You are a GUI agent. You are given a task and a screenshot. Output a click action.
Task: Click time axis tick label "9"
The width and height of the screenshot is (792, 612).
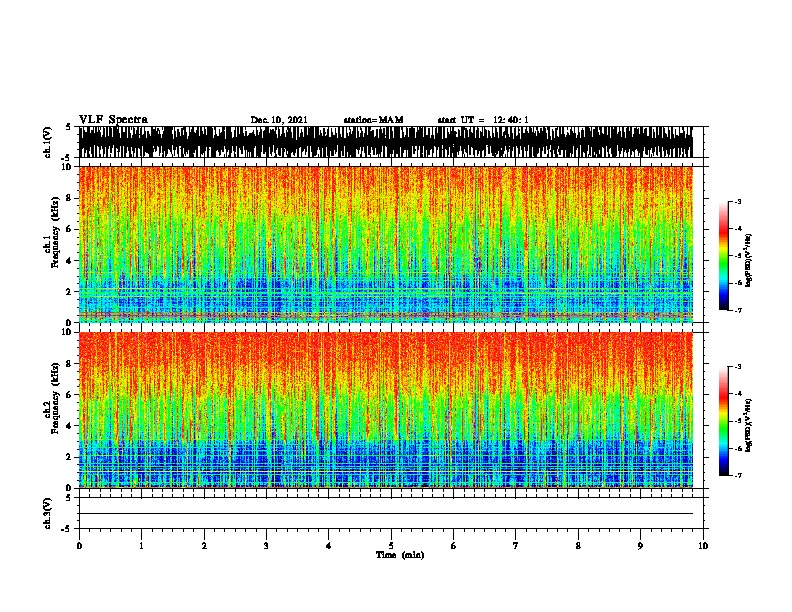tap(640, 546)
